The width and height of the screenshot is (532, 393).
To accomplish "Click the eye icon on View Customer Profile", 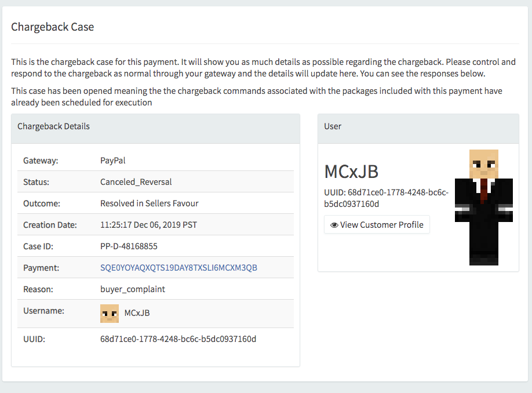I will [x=334, y=225].
